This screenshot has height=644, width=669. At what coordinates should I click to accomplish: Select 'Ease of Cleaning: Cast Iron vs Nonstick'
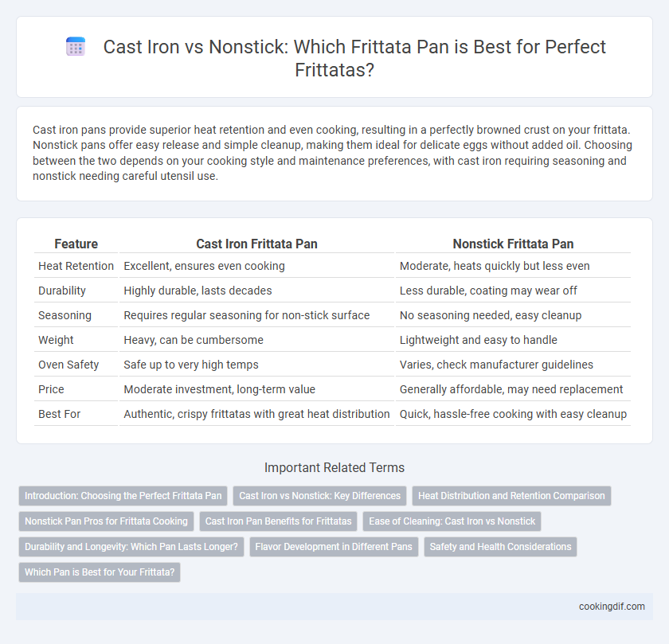coord(452,521)
